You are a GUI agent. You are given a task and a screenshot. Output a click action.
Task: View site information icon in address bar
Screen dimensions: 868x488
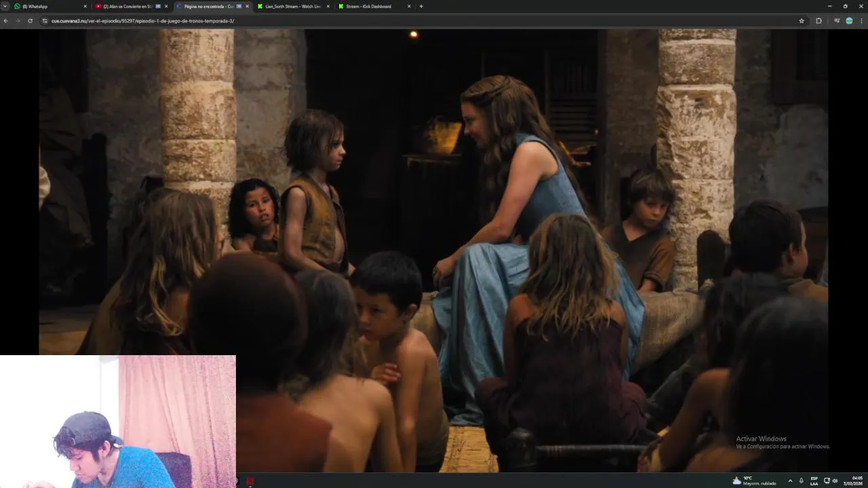[45, 21]
